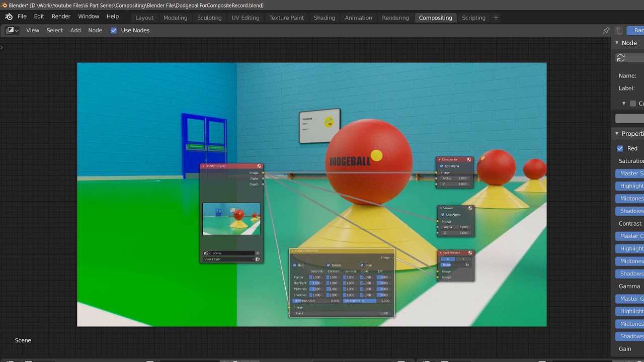Image resolution: width=644 pixels, height=362 pixels.
Task: Click the reset node icon in Node panel
Action: [621, 58]
